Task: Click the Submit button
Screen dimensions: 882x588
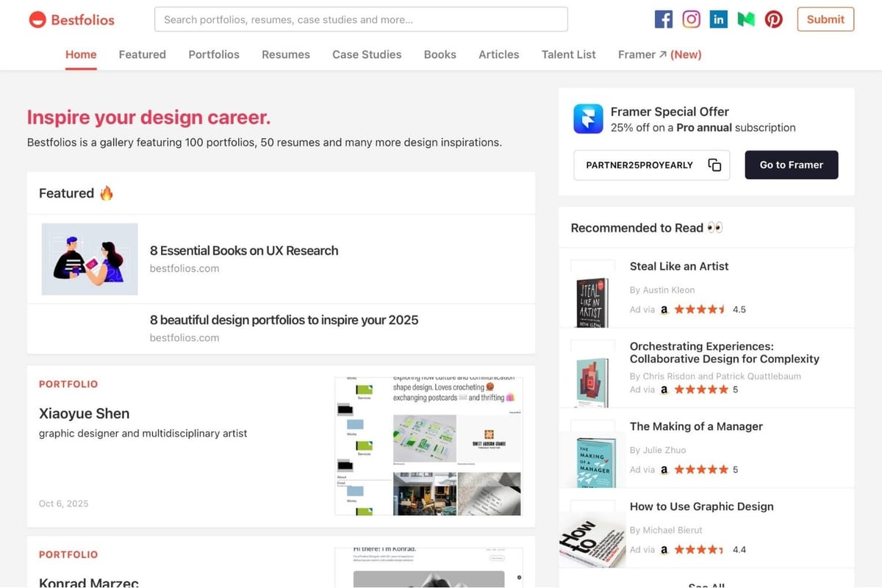Action: coord(825,19)
